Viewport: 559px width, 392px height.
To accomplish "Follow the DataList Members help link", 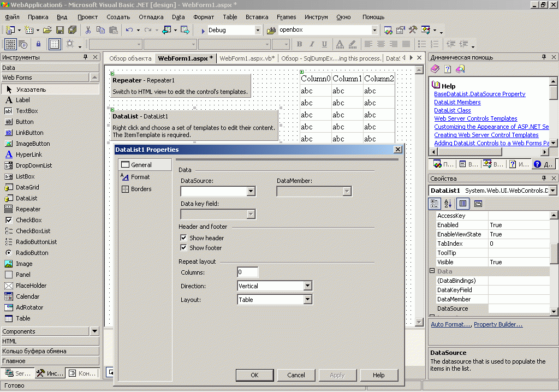I will point(457,102).
